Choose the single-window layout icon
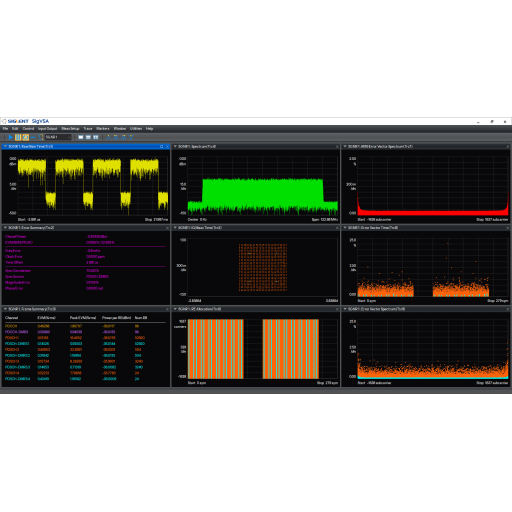512x512 pixels. tap(81, 137)
